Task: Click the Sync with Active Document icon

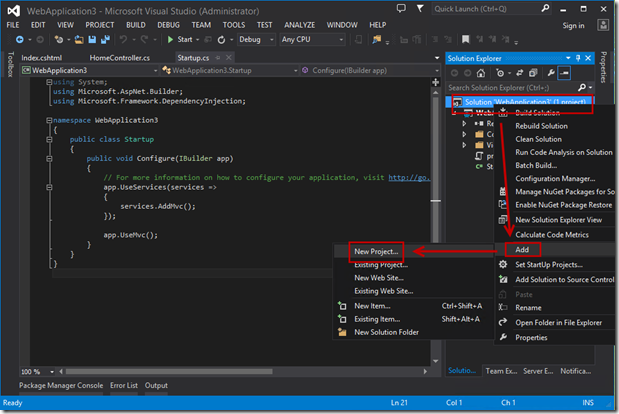Action: (x=520, y=73)
